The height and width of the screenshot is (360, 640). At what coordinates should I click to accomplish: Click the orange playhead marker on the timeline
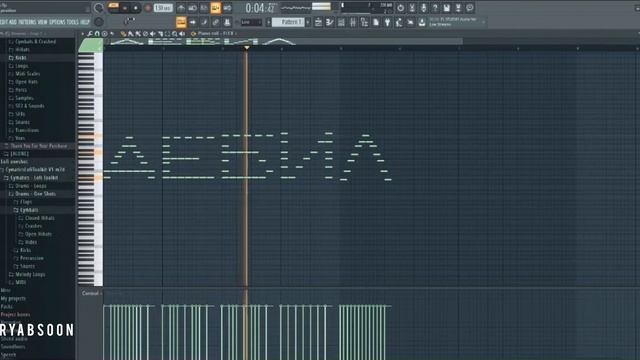pos(247,48)
